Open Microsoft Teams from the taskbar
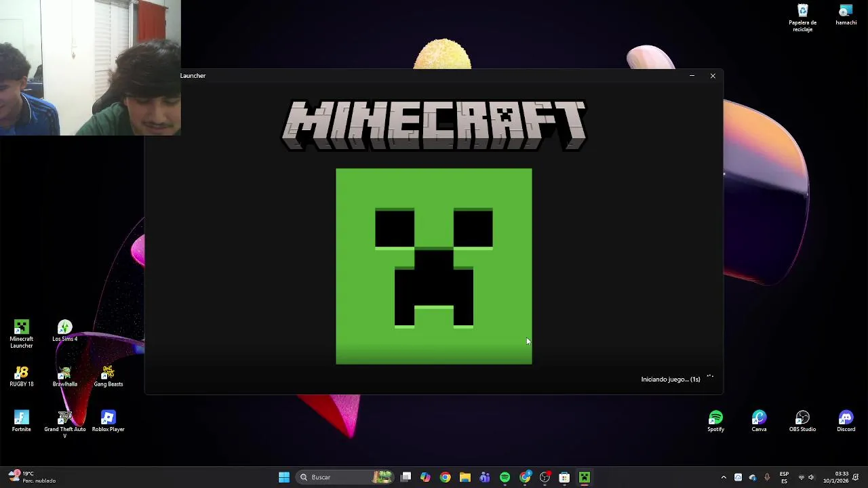 coord(484,477)
